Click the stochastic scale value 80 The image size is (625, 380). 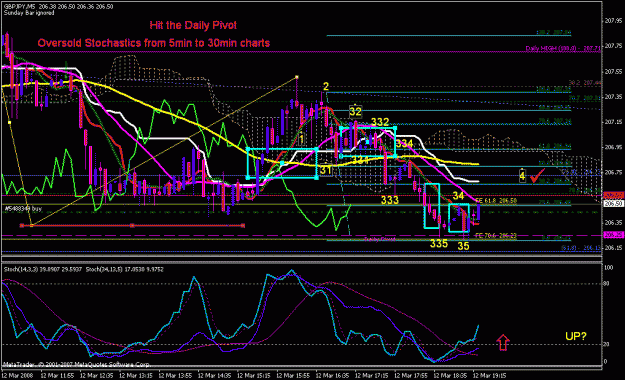click(607, 284)
